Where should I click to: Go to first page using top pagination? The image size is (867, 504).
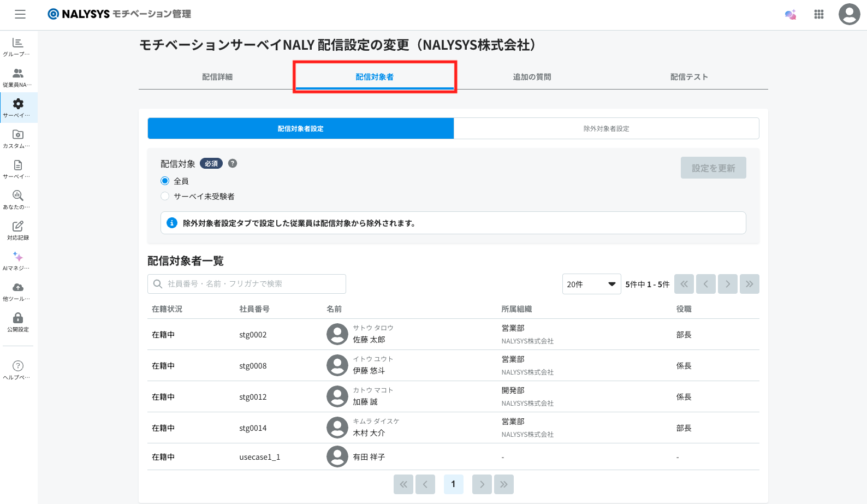coord(684,284)
